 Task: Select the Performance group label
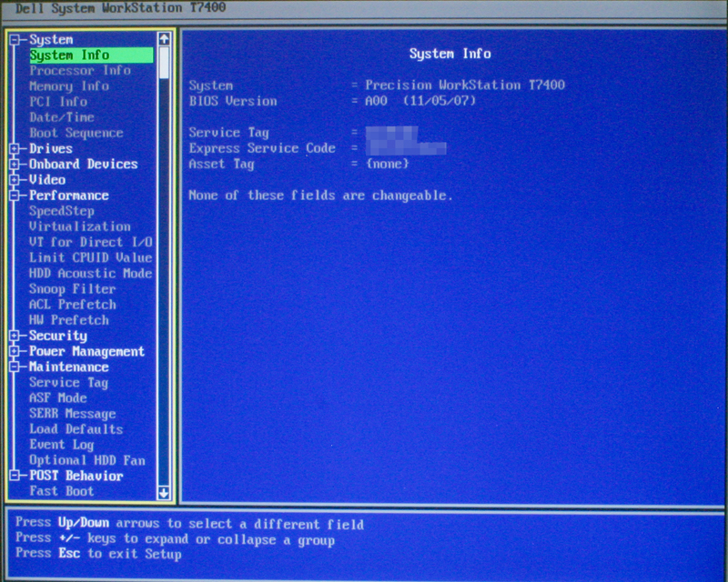[69, 196]
